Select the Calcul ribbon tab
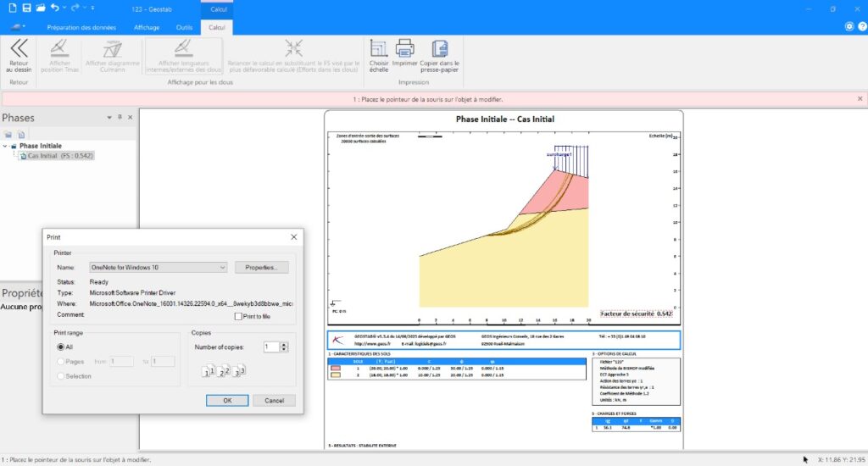868x466 pixels. tap(216, 27)
